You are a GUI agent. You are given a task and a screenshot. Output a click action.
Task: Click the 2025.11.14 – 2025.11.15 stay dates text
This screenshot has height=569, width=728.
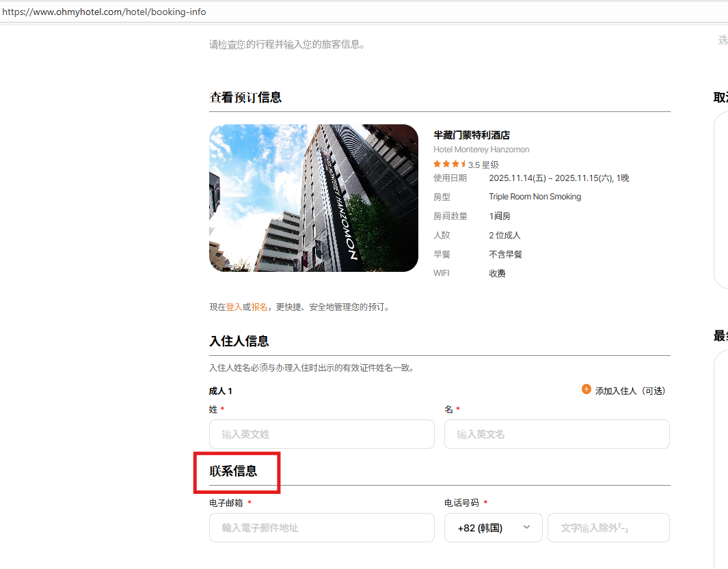[x=558, y=178]
